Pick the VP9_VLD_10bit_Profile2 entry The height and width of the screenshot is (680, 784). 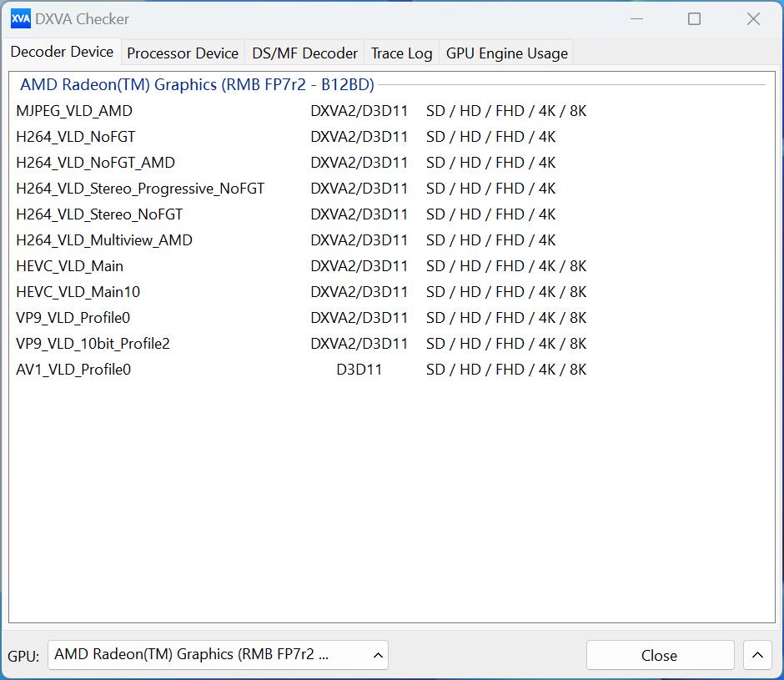tap(93, 344)
